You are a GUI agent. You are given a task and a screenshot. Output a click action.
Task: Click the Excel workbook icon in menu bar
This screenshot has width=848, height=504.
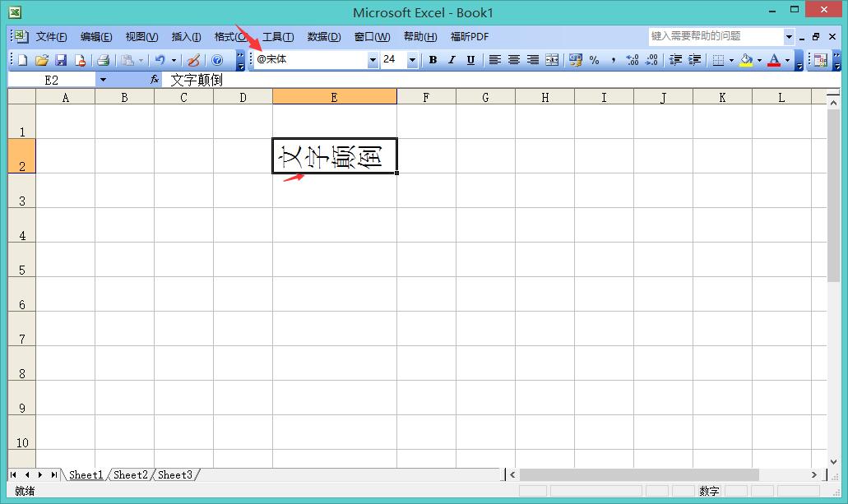tap(21, 36)
